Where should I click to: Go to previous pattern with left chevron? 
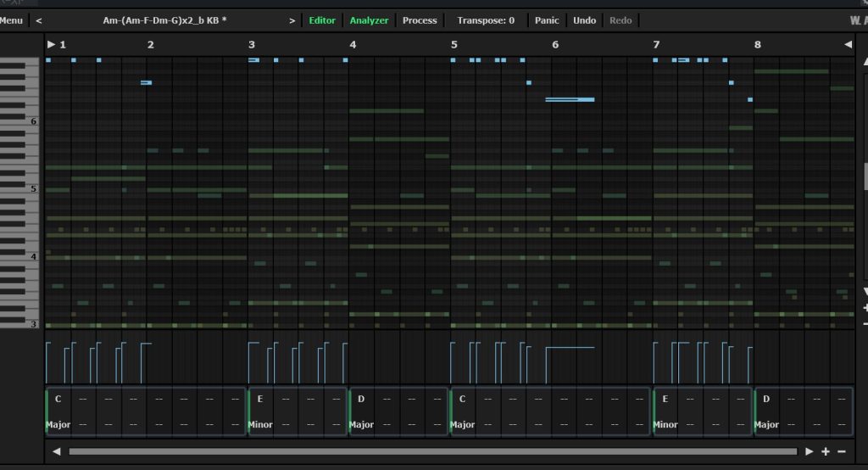click(x=40, y=20)
